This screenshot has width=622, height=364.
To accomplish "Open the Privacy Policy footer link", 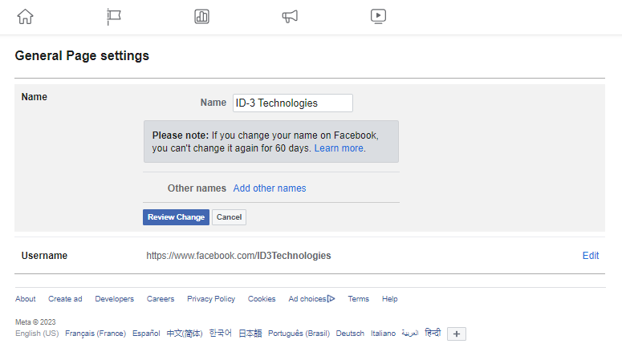I will click(x=211, y=298).
